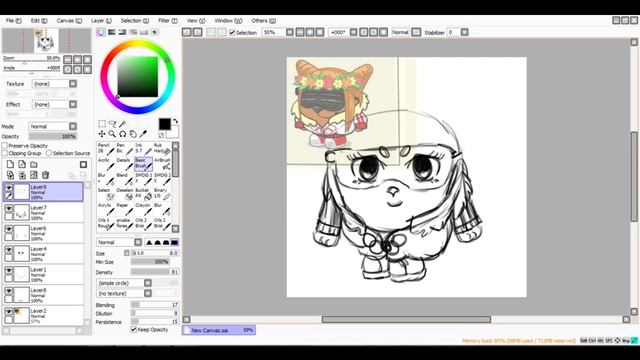Image resolution: width=640 pixels, height=360 pixels.
Task: Open the Edit menu
Action: pos(39,20)
